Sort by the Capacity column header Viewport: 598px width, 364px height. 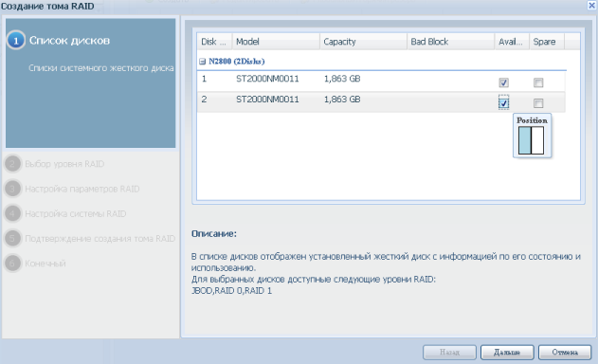pyautogui.click(x=363, y=42)
